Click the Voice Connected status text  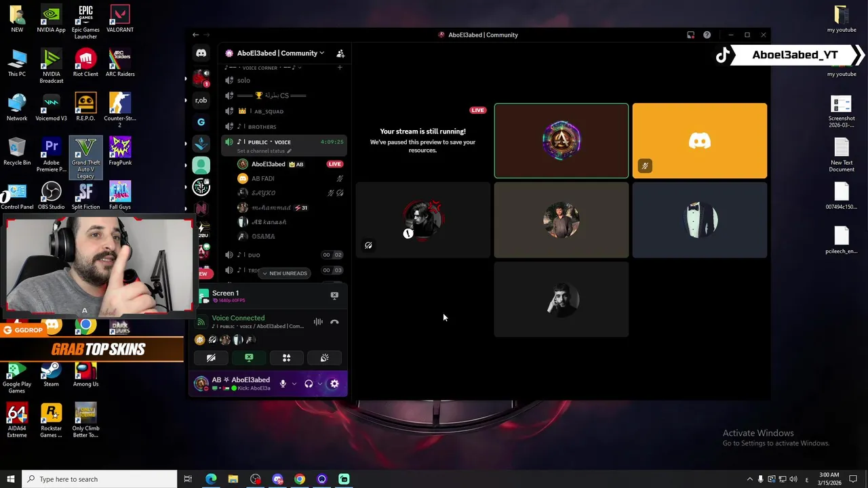click(x=238, y=318)
